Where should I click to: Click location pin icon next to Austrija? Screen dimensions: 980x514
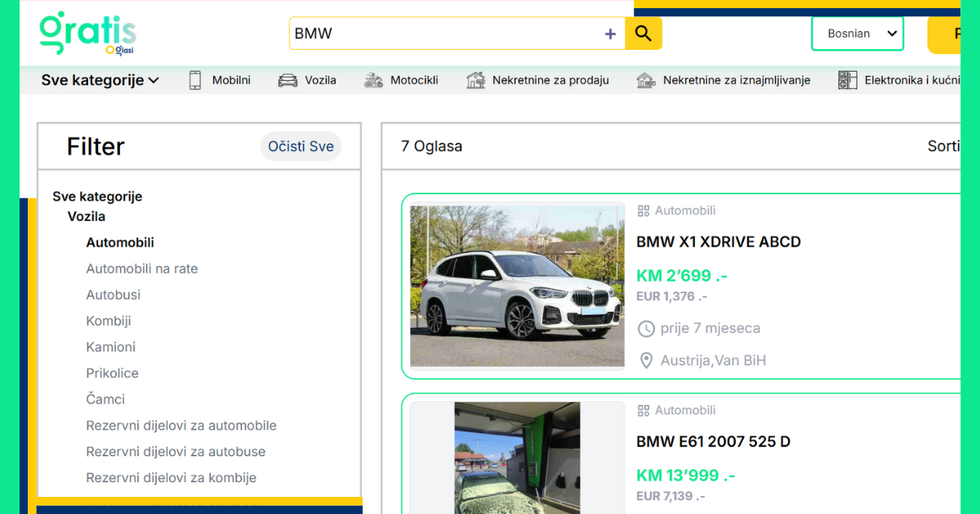[x=646, y=361]
